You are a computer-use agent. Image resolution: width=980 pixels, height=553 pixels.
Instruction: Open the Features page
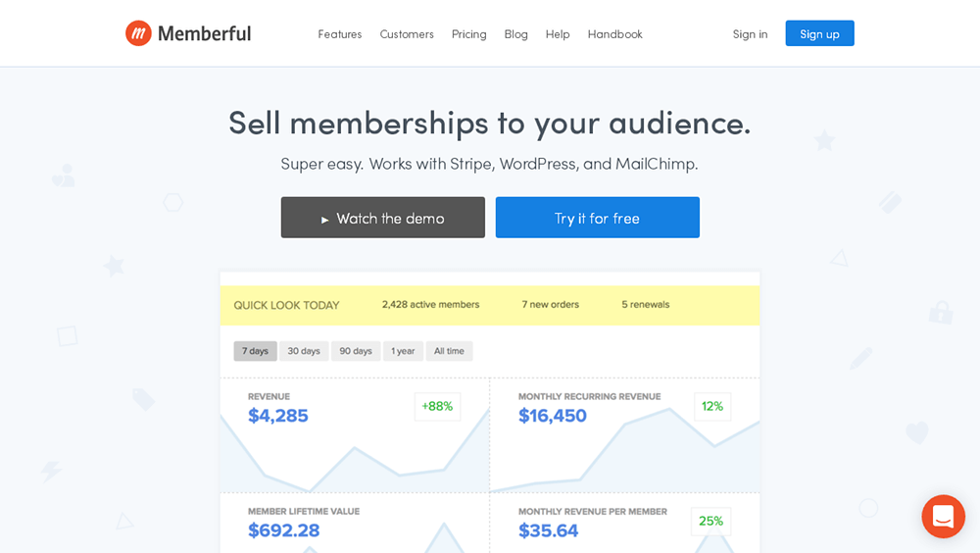[x=339, y=34]
